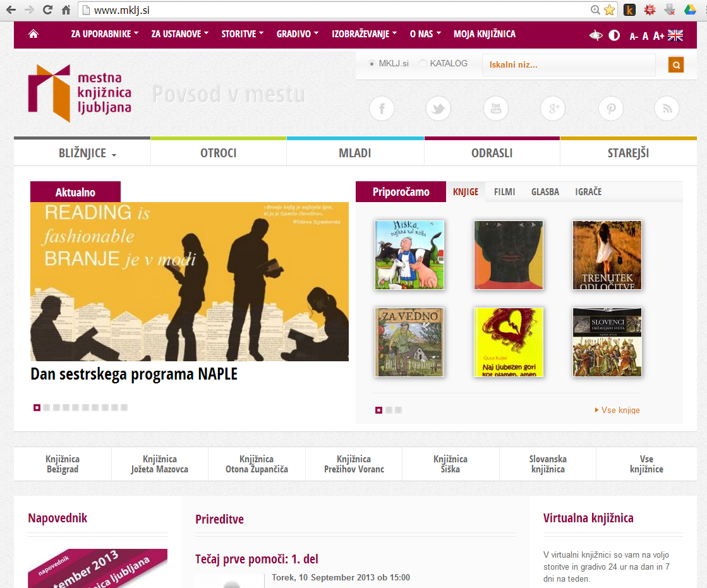Screen dimensions: 707x588
Task: Select the MKLJ.si radio option
Action: (372, 64)
